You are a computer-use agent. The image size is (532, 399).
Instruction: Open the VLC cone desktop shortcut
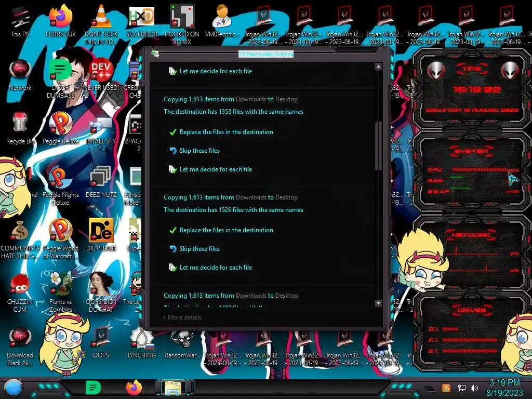click(x=101, y=24)
